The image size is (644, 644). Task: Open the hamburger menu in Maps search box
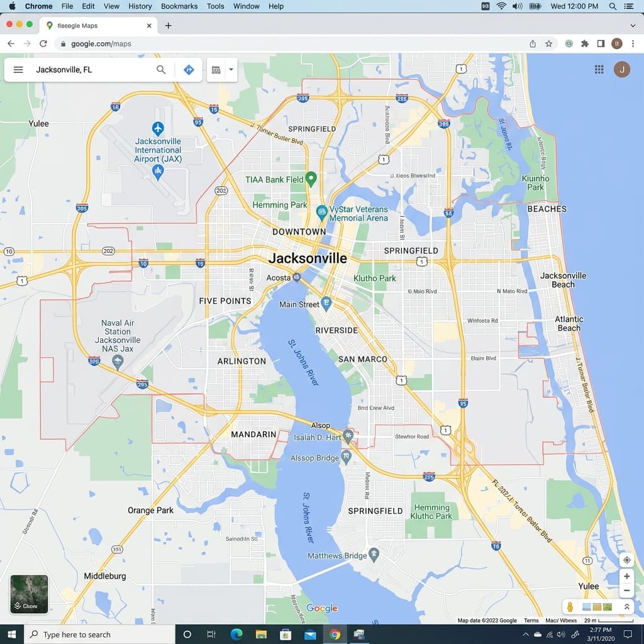pos(18,70)
